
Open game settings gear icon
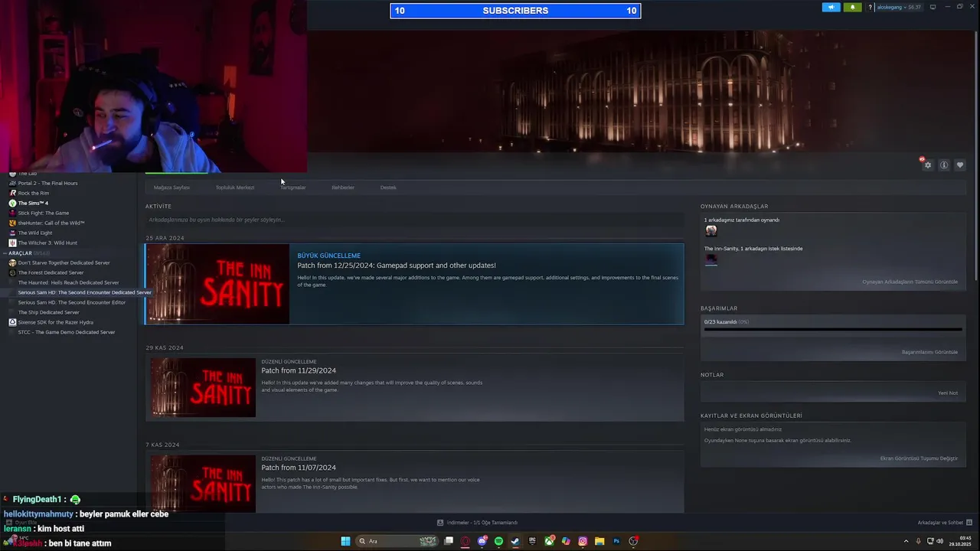tap(928, 165)
